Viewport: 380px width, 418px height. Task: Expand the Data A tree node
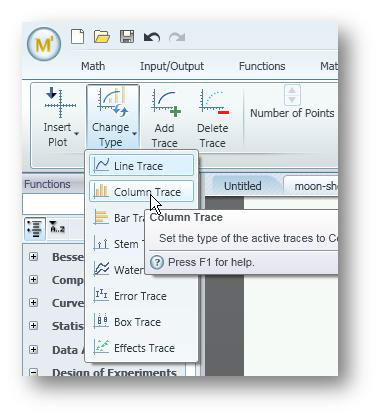click(x=33, y=349)
